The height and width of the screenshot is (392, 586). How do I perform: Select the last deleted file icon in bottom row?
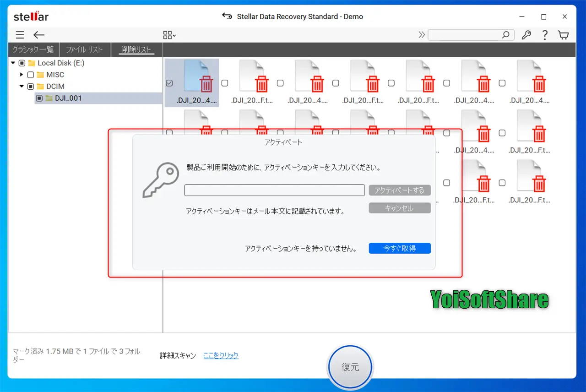pyautogui.click(x=532, y=175)
